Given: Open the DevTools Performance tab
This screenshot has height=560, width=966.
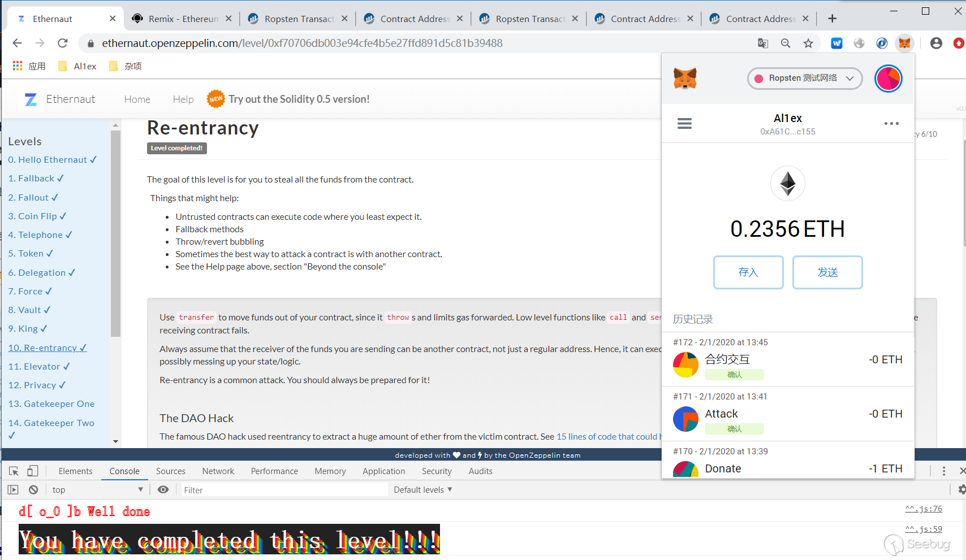Looking at the screenshot, I should pyautogui.click(x=274, y=471).
